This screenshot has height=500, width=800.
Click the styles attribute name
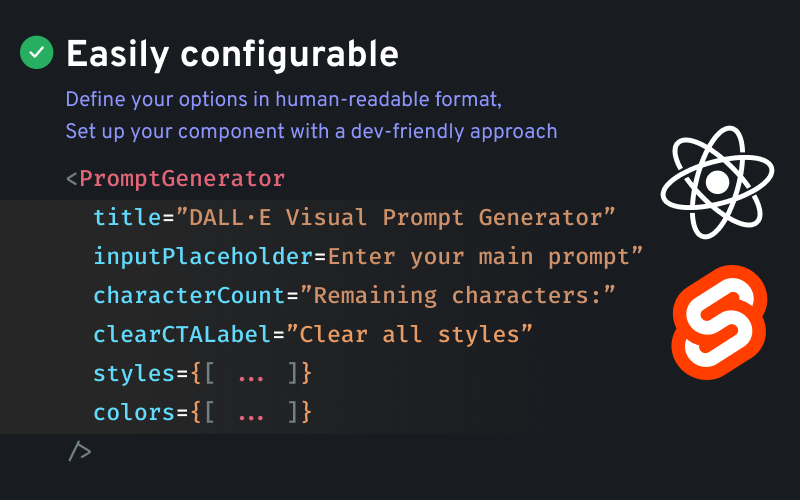(134, 373)
